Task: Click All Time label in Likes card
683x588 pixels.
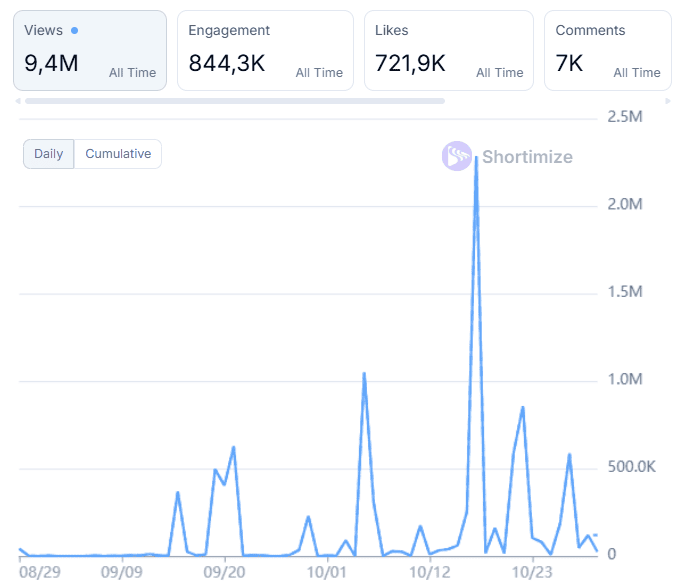Action: click(499, 73)
